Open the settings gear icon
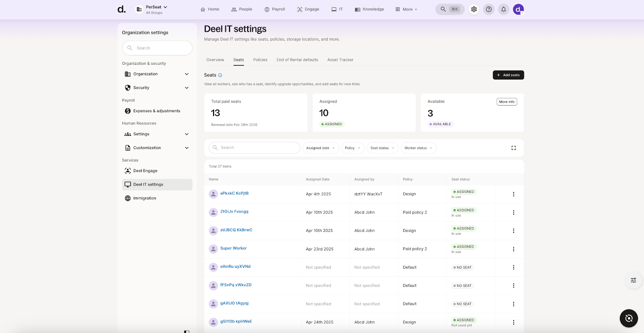 474,9
